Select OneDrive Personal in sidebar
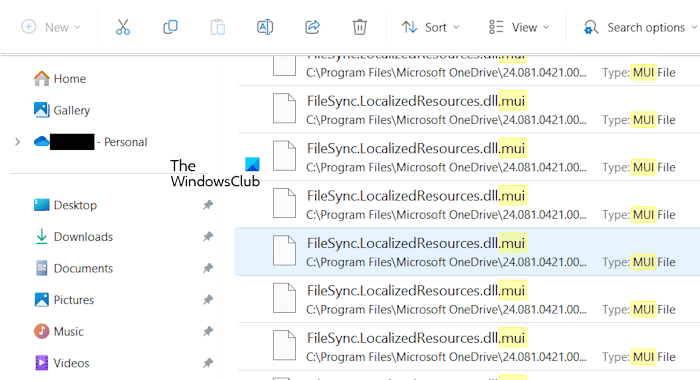This screenshot has height=380, width=700. click(x=91, y=142)
